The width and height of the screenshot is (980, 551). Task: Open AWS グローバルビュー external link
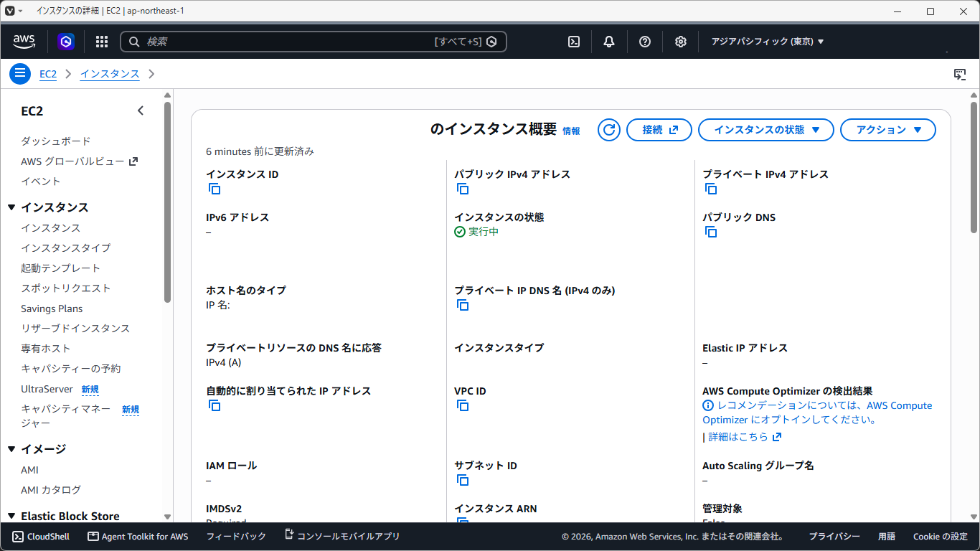click(x=79, y=161)
